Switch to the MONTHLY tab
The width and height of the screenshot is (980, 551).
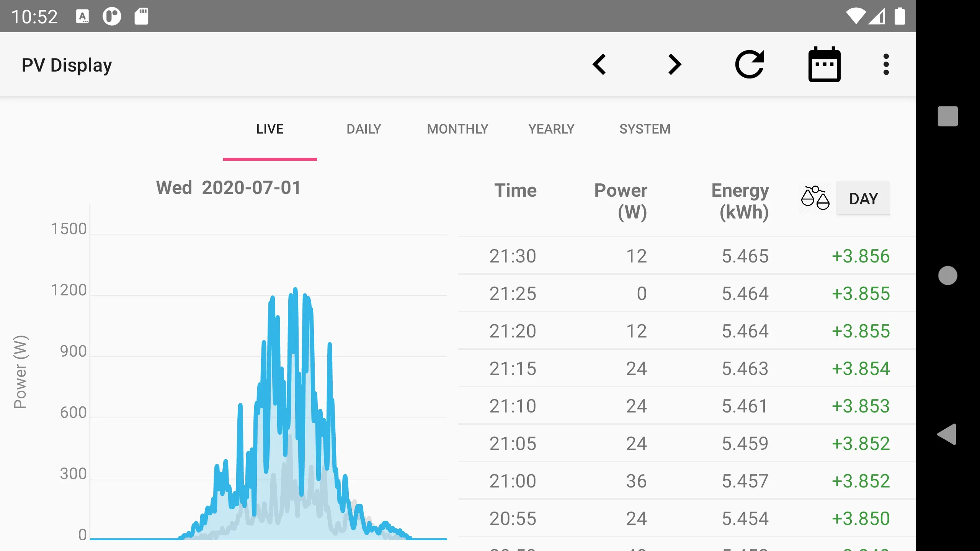coord(457,129)
